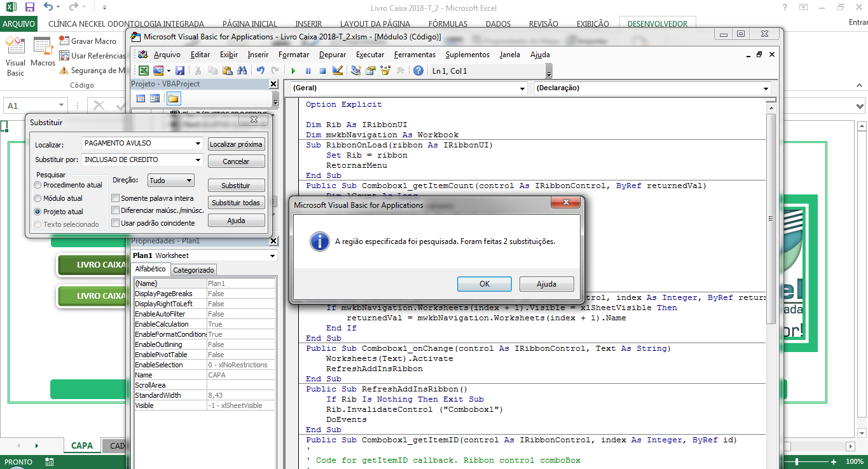Open the Ferramentas menu
This screenshot has height=469, width=868.
point(415,55)
